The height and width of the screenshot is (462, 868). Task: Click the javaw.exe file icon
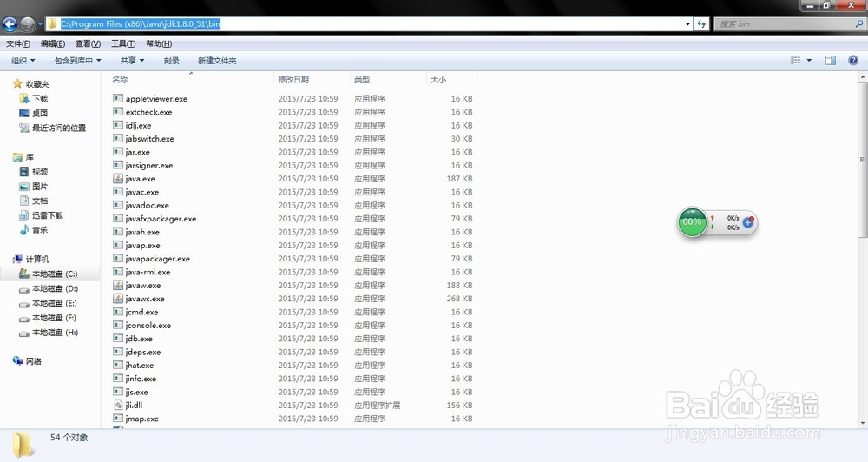click(118, 286)
